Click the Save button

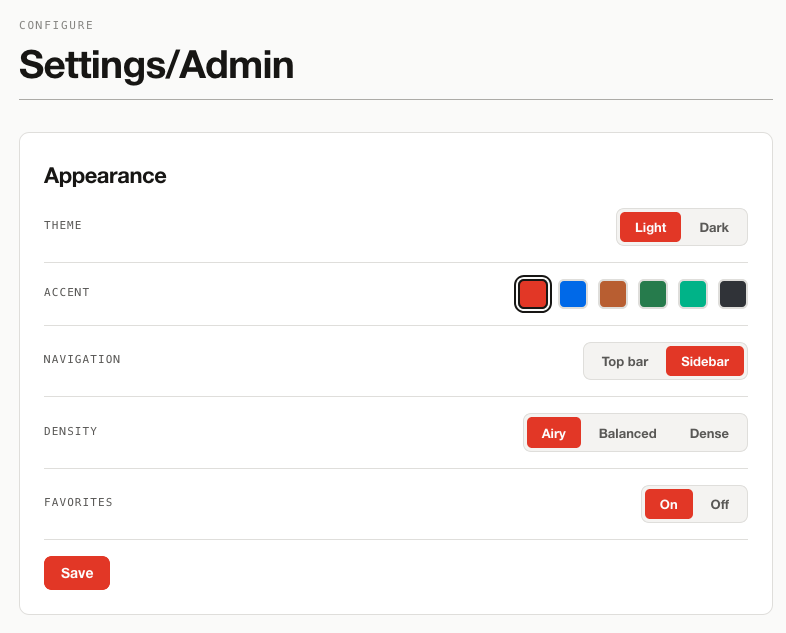tap(77, 573)
